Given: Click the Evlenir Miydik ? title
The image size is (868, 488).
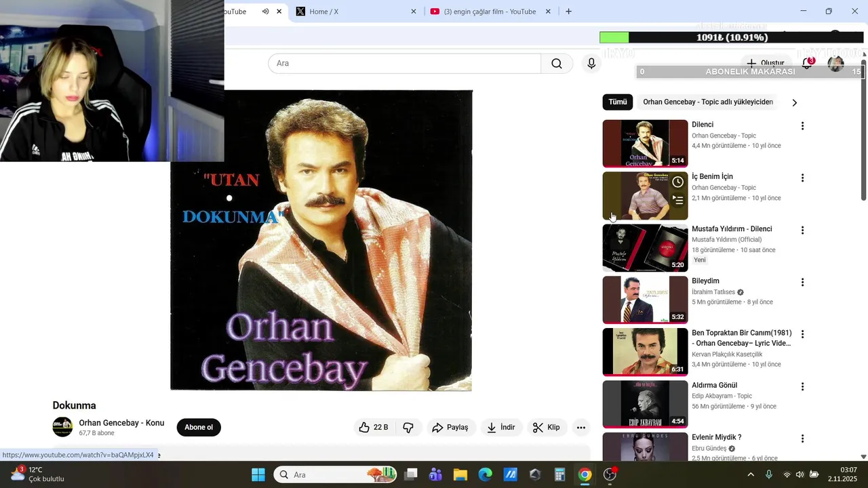Looking at the screenshot, I should pyautogui.click(x=716, y=438).
